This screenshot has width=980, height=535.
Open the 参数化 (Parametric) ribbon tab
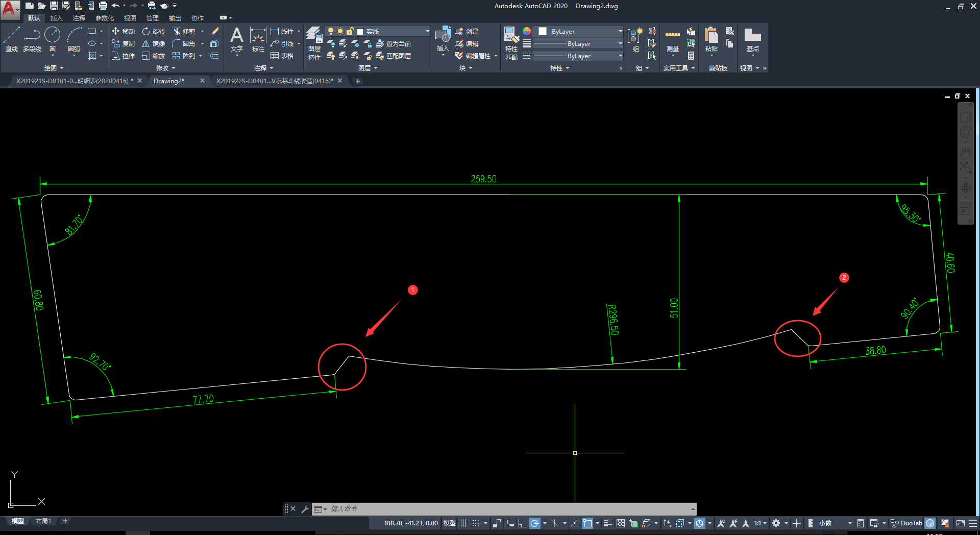point(105,18)
